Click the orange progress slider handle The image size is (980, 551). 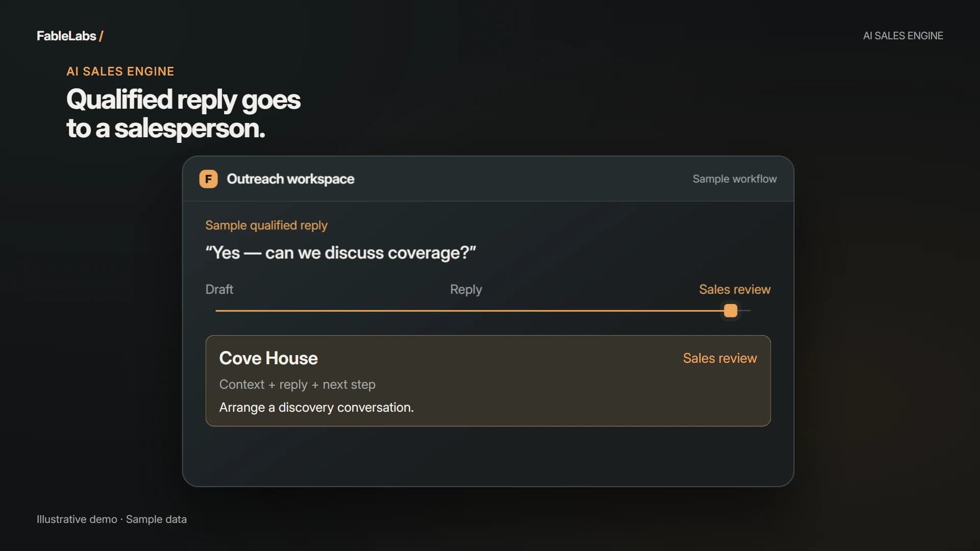730,311
